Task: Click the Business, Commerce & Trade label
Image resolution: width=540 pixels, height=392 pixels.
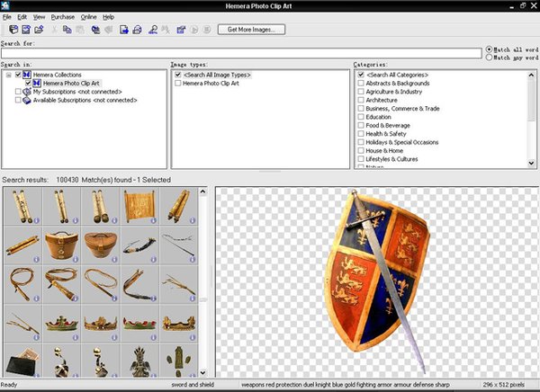Action: [x=402, y=109]
